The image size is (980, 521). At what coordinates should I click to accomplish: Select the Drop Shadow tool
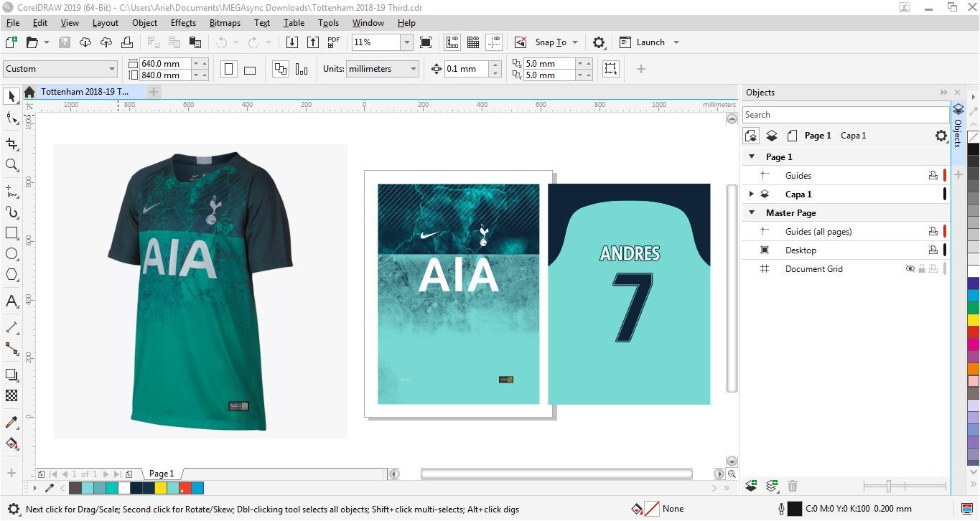11,375
